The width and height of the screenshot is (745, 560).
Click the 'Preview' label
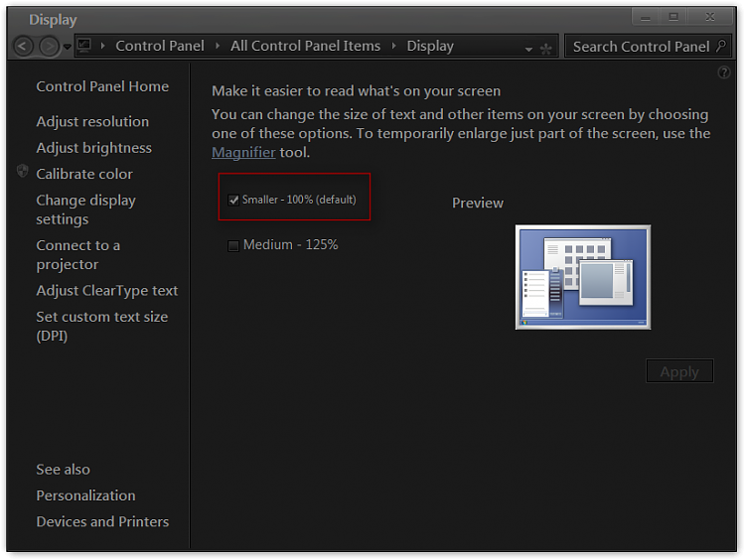478,203
